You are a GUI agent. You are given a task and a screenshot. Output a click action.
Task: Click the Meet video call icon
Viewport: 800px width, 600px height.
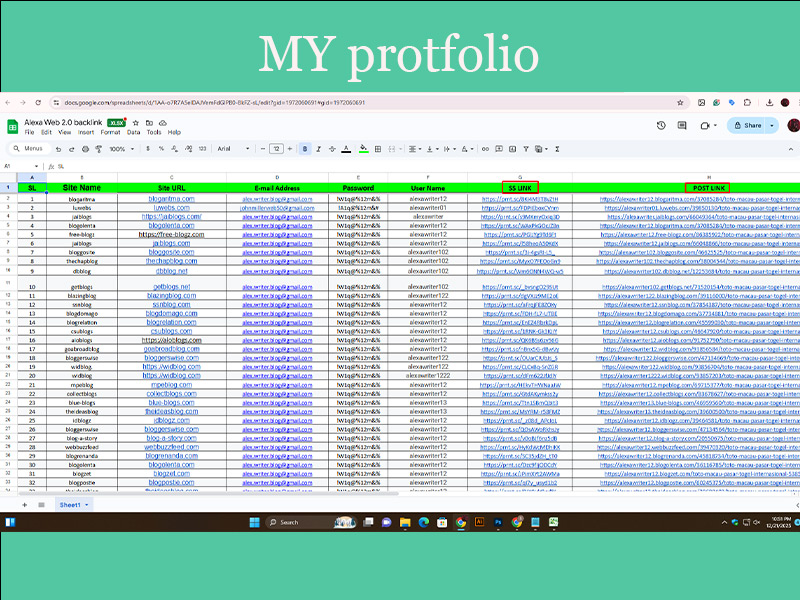click(706, 125)
